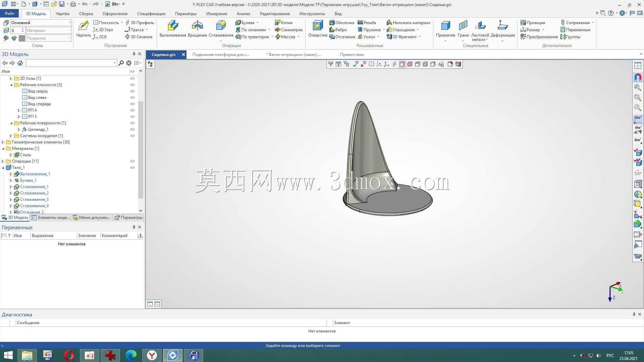Toggle visibility of Цилиндр_1 surface
This screenshot has height=362, width=644.
[132, 129]
